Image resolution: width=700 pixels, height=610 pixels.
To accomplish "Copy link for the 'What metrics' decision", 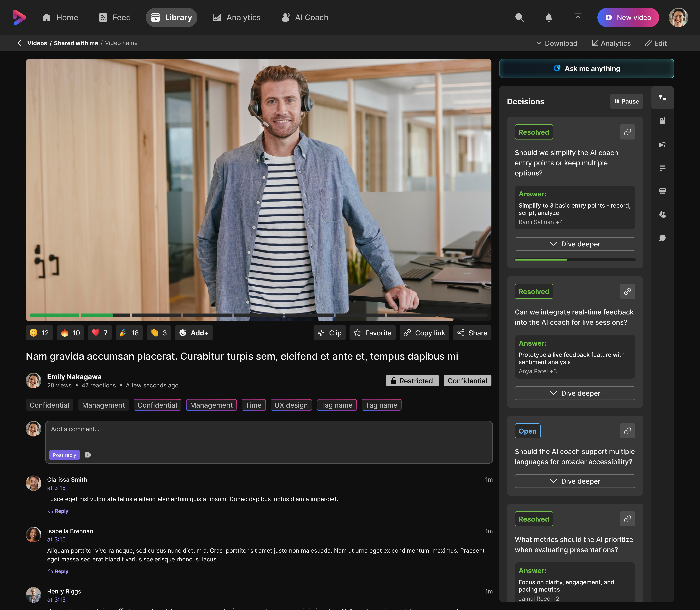I will 627,519.
